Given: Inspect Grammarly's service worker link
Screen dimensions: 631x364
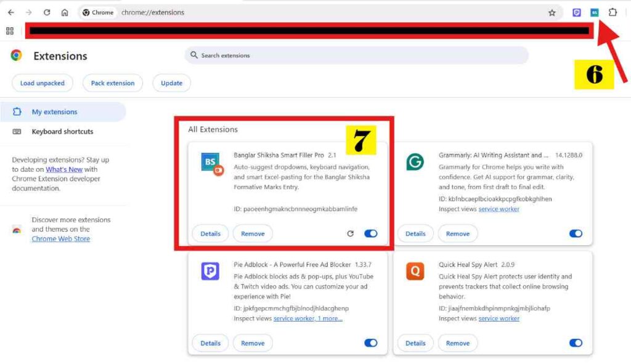Looking at the screenshot, I should click(x=499, y=209).
